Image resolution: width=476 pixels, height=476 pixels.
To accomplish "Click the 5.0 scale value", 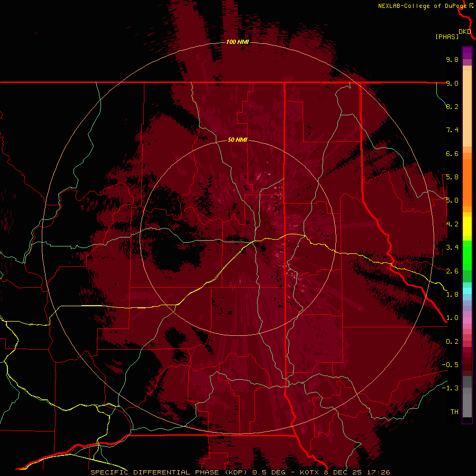I will [x=452, y=200].
